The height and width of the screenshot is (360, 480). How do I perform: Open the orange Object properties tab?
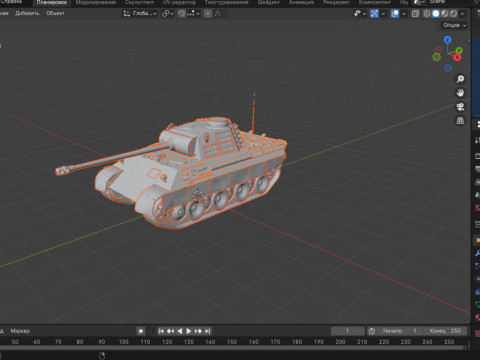click(x=477, y=240)
